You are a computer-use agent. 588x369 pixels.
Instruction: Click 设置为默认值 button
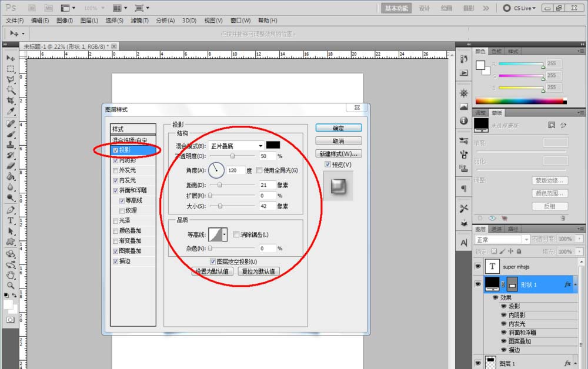pos(213,271)
